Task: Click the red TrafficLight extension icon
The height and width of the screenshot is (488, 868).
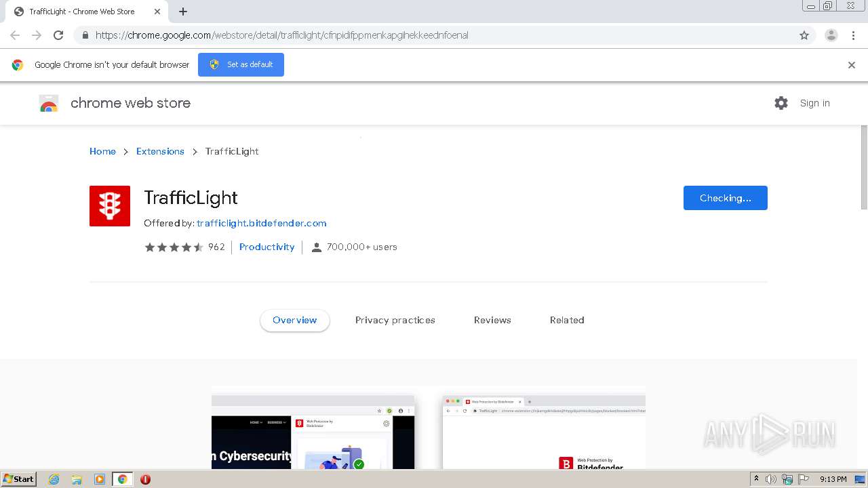Action: pos(110,206)
